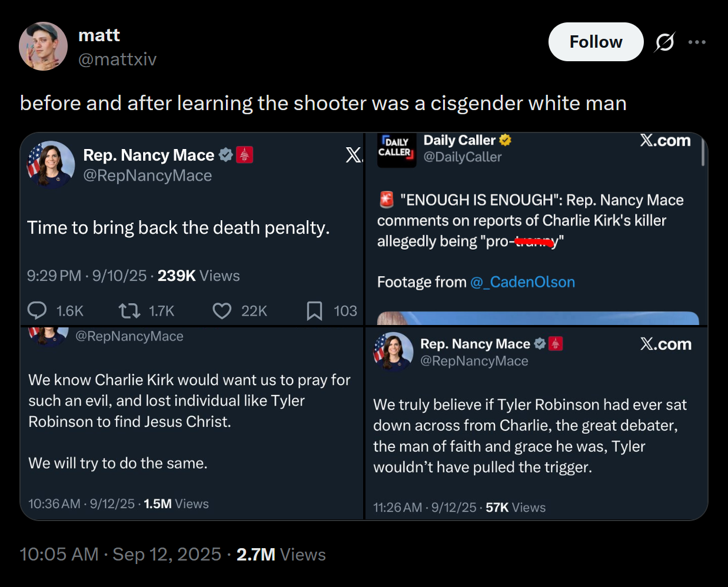728x587 pixels.
Task: Open the @mattxiv handle link
Action: [118, 59]
